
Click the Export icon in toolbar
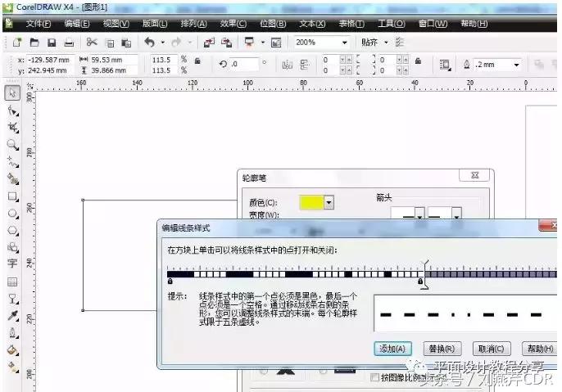tap(226, 43)
